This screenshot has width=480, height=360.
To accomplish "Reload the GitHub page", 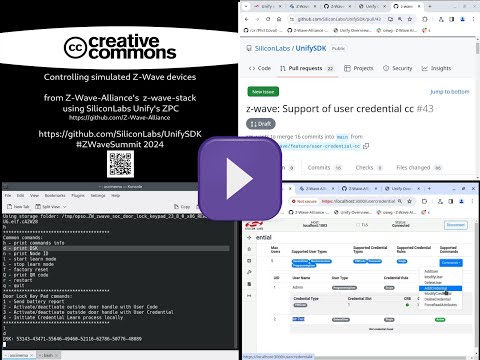I will click(x=268, y=19).
